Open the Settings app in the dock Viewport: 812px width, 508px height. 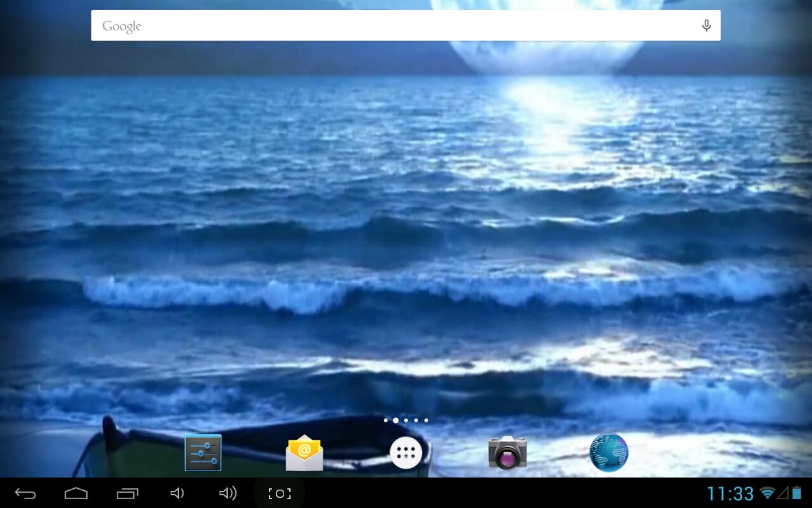point(203,453)
